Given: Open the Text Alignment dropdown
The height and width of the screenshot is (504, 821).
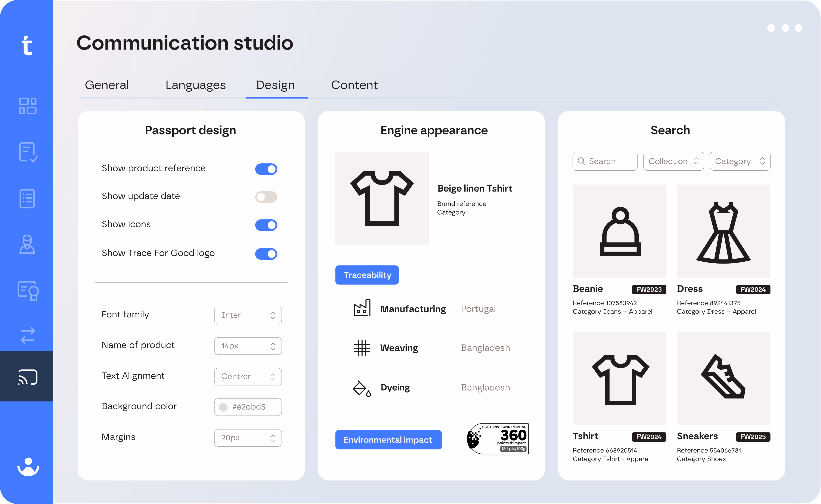Looking at the screenshot, I should pyautogui.click(x=248, y=376).
